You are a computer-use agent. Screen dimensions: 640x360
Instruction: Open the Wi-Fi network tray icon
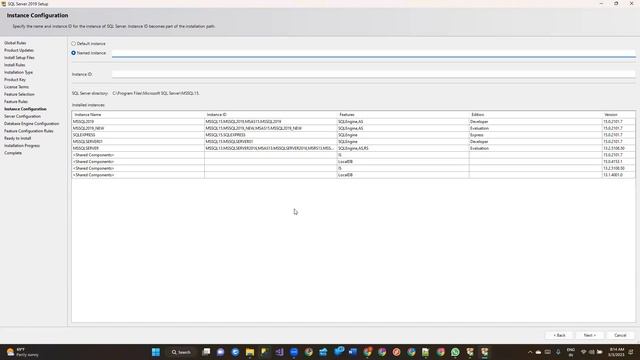coord(583,352)
